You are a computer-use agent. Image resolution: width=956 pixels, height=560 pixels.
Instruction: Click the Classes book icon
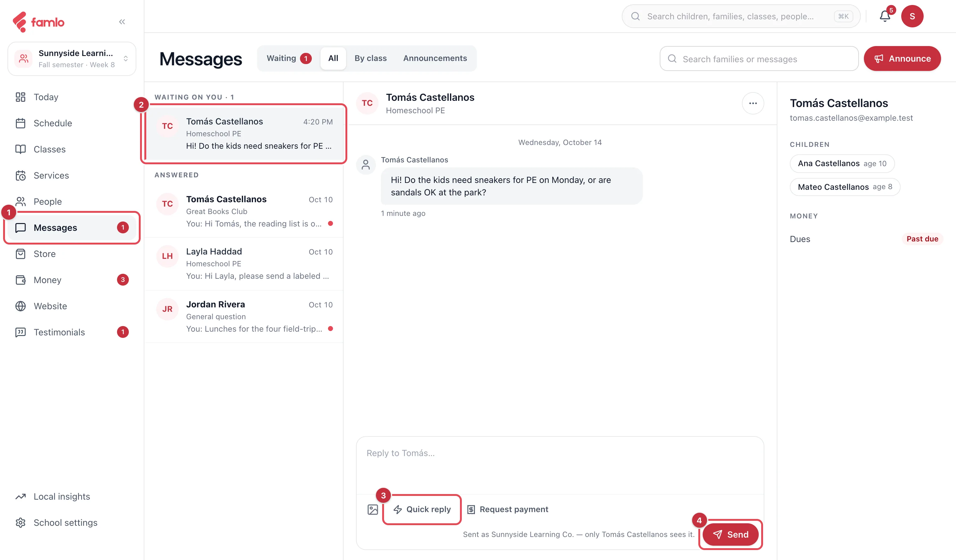pos(21,149)
